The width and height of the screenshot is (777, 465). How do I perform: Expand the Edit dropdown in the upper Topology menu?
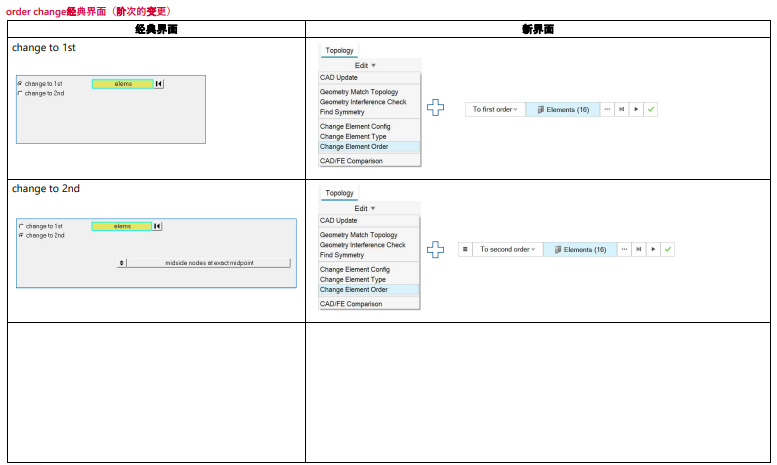click(x=366, y=65)
